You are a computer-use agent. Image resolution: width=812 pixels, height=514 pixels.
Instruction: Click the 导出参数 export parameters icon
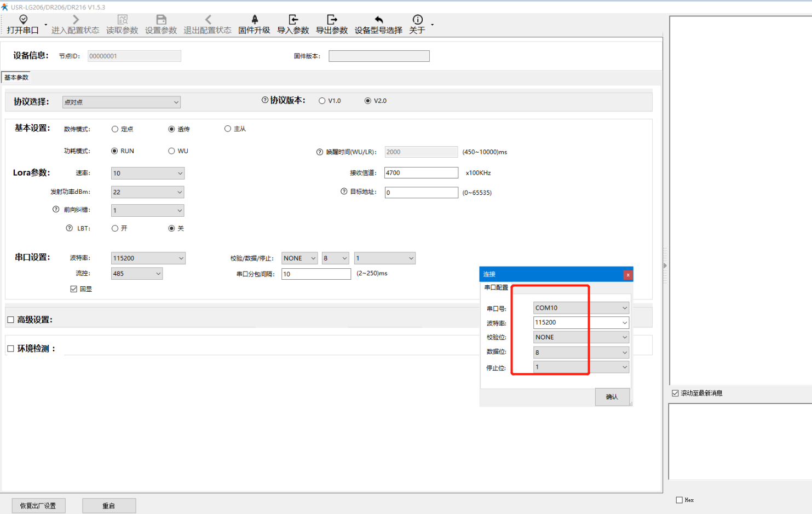coord(332,20)
